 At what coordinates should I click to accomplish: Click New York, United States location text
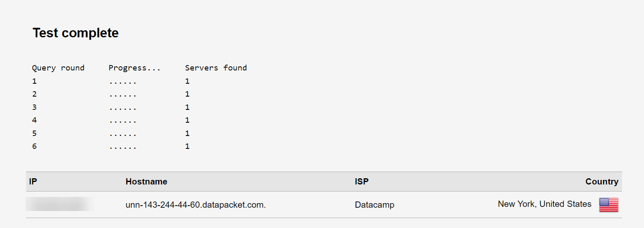click(x=545, y=204)
